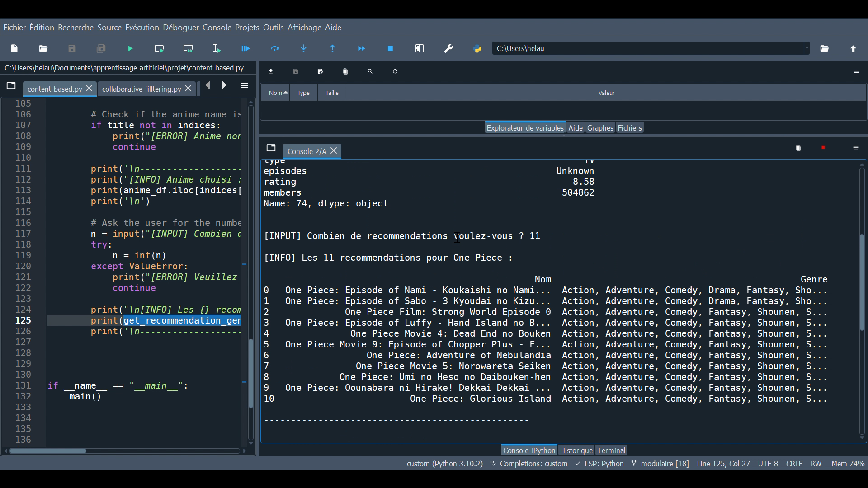Screen dimensions: 868x488
Task: Open the Fichier menu
Action: (14, 28)
